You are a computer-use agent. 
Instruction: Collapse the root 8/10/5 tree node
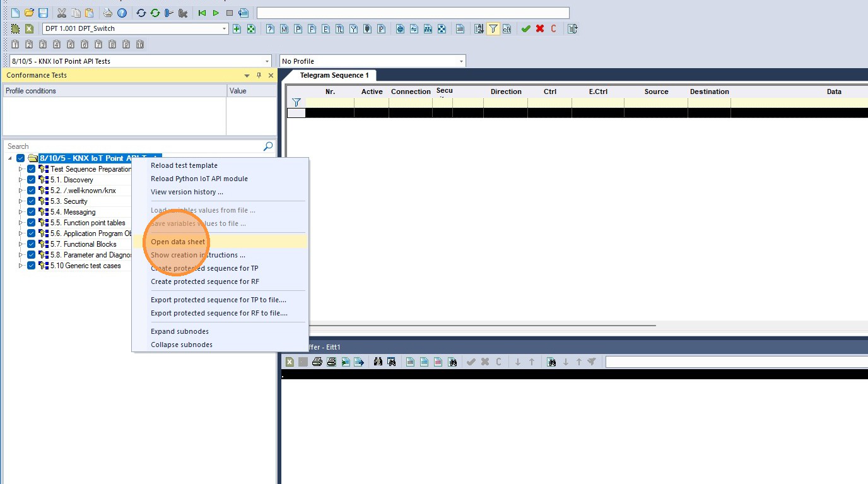click(10, 158)
